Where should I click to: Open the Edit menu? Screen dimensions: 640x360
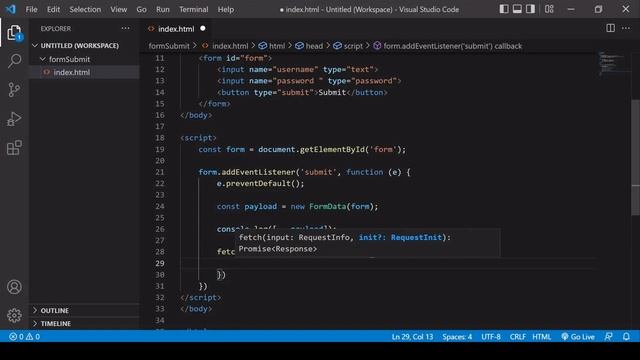[53, 9]
